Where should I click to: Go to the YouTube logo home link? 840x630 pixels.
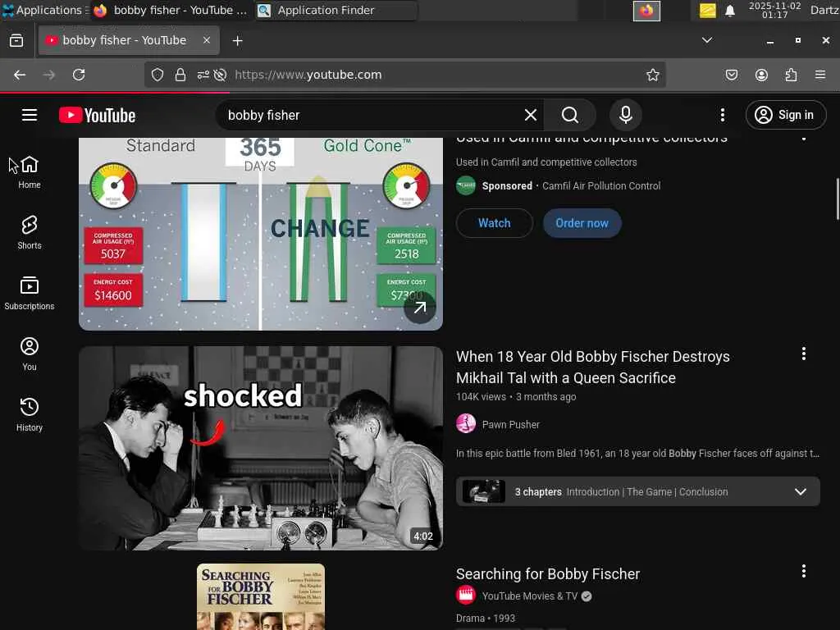(x=97, y=115)
